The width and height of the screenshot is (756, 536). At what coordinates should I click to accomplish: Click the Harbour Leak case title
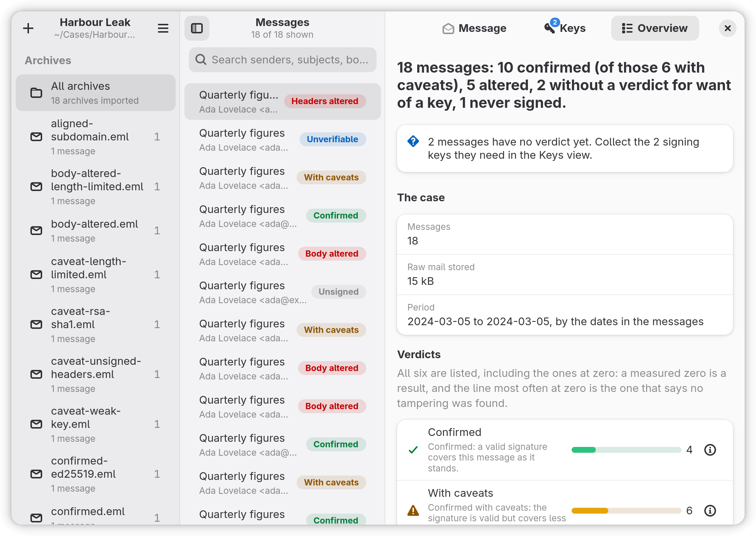pos(95,22)
